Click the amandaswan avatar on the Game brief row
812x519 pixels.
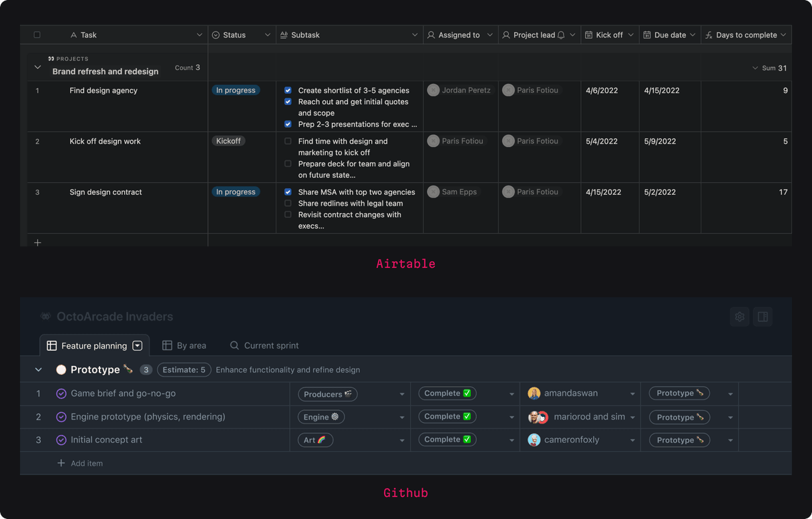click(534, 393)
